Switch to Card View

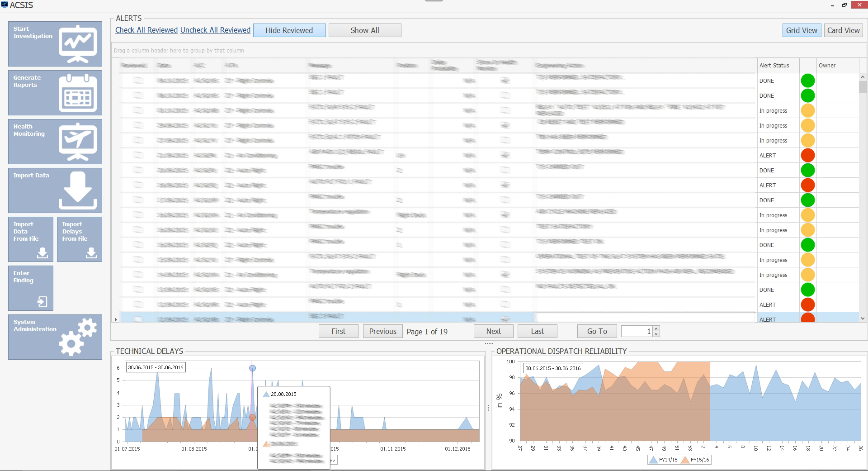pos(843,30)
